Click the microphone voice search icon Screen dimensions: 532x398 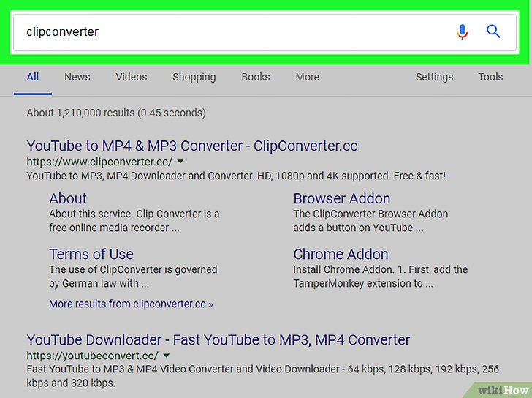[x=462, y=32]
